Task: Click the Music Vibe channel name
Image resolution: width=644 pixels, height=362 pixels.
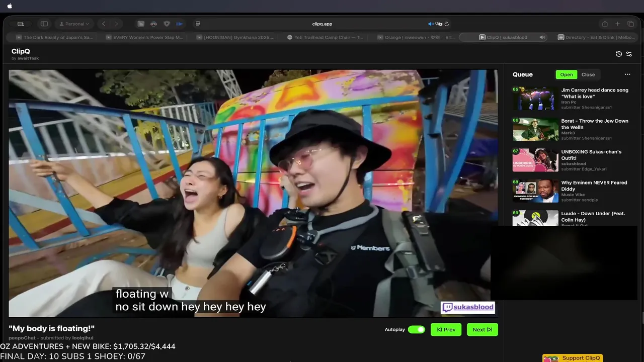Action: pos(573,195)
